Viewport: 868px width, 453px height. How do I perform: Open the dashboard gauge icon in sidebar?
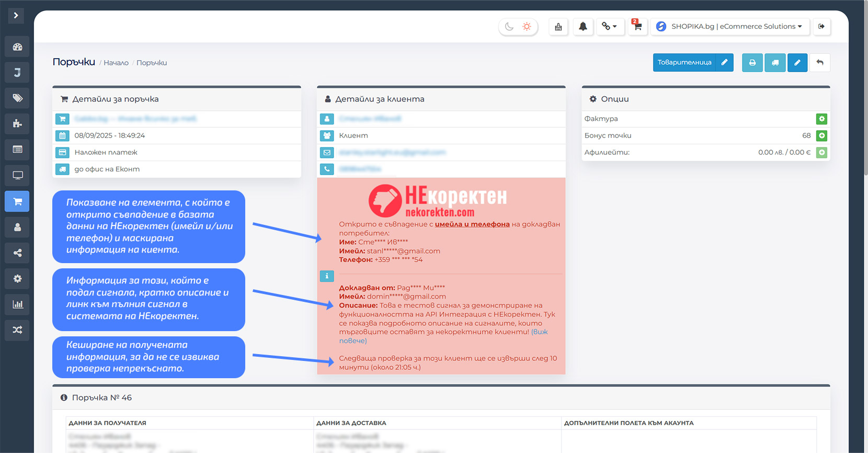(x=17, y=47)
